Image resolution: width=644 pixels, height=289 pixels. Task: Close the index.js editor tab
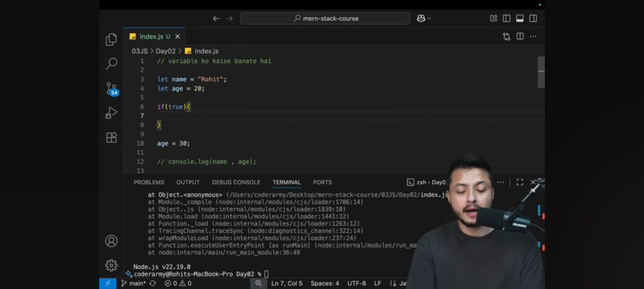coord(178,36)
